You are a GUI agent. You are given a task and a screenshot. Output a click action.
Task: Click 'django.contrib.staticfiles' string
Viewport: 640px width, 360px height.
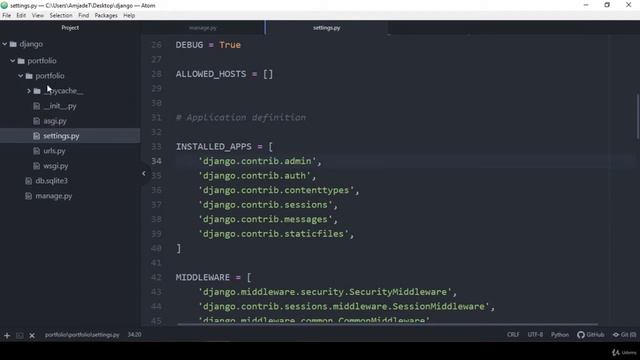pos(273,234)
